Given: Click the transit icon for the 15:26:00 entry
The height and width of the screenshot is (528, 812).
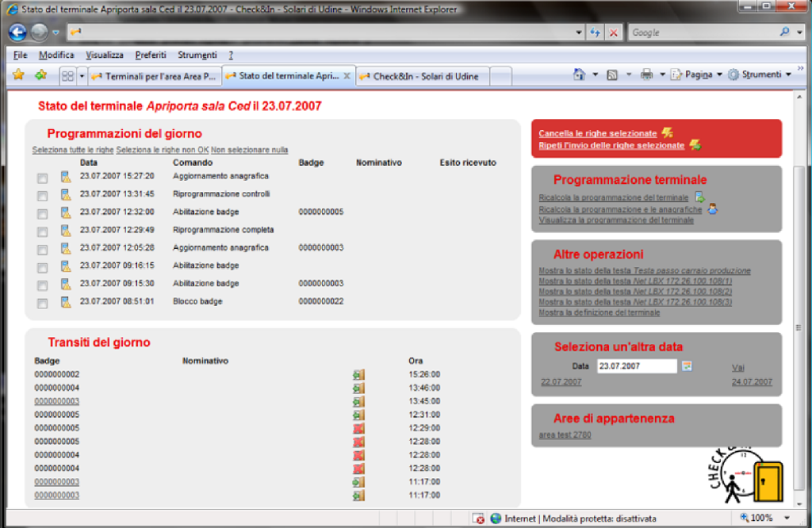Looking at the screenshot, I should tap(358, 375).
